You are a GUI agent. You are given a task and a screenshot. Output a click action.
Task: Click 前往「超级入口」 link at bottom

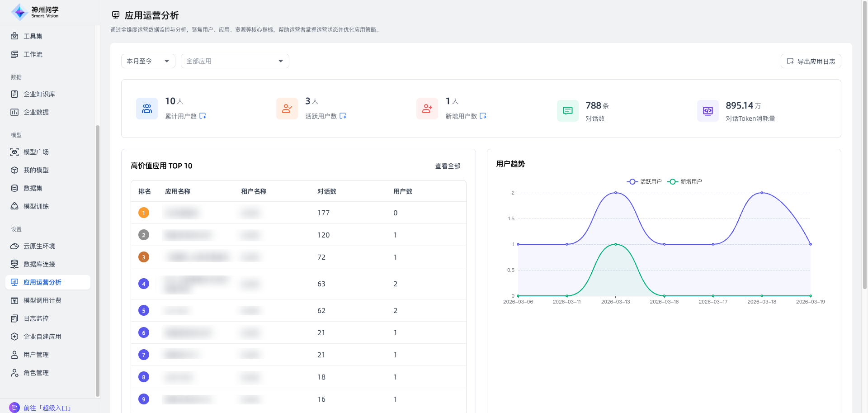[x=47, y=408]
